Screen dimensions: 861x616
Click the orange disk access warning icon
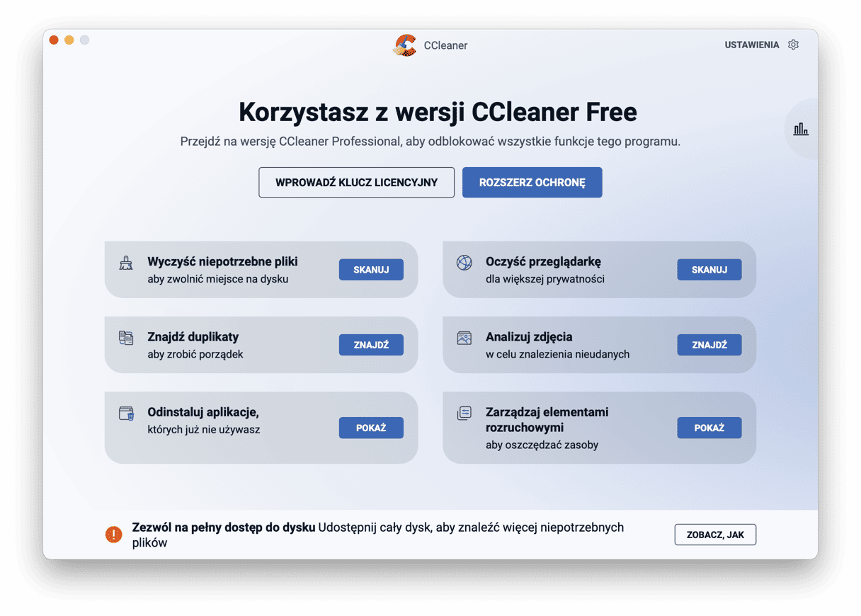click(x=113, y=535)
